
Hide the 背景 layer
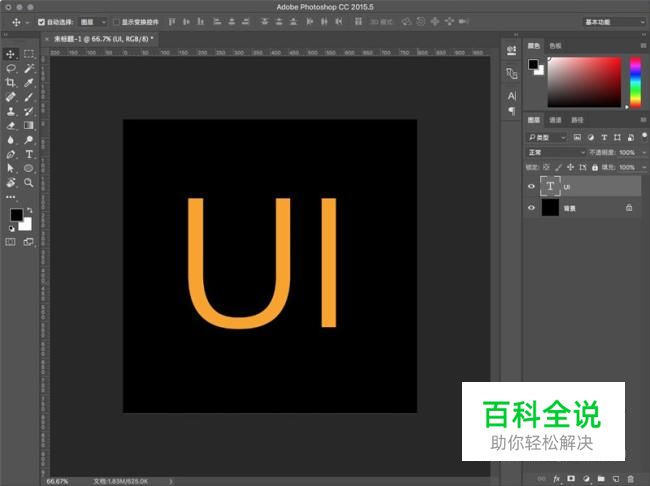tap(531, 208)
